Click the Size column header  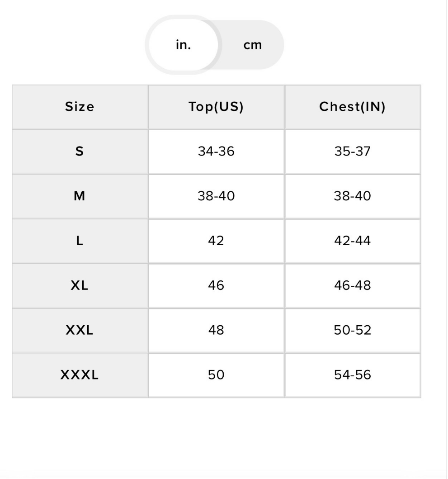[80, 107]
